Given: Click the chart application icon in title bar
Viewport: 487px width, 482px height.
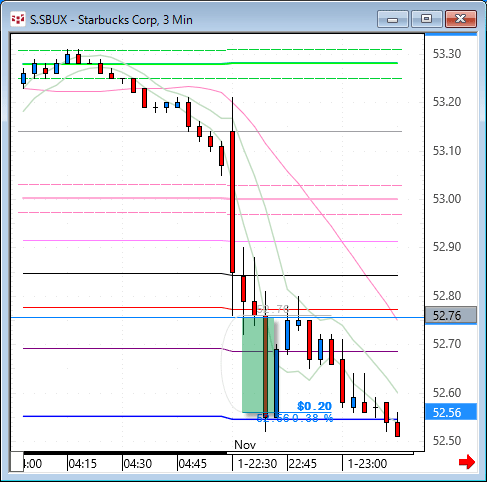Looking at the screenshot, I should tap(18, 20).
